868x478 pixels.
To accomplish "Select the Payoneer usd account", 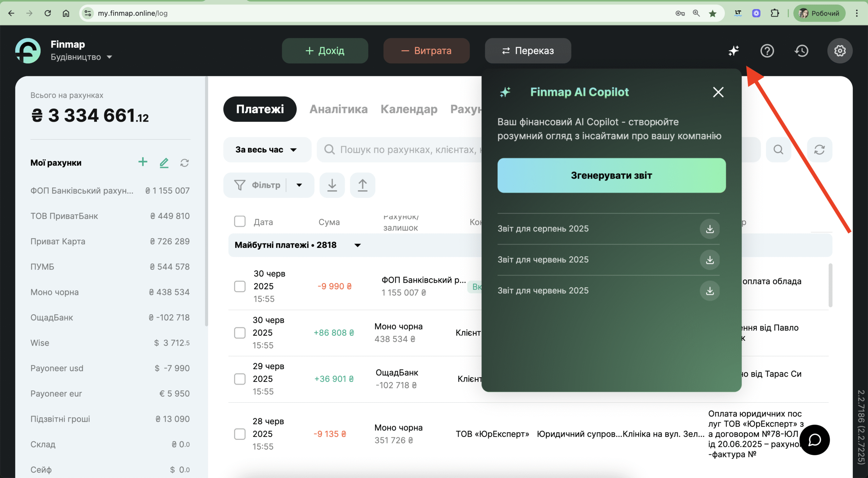I will coord(110,369).
